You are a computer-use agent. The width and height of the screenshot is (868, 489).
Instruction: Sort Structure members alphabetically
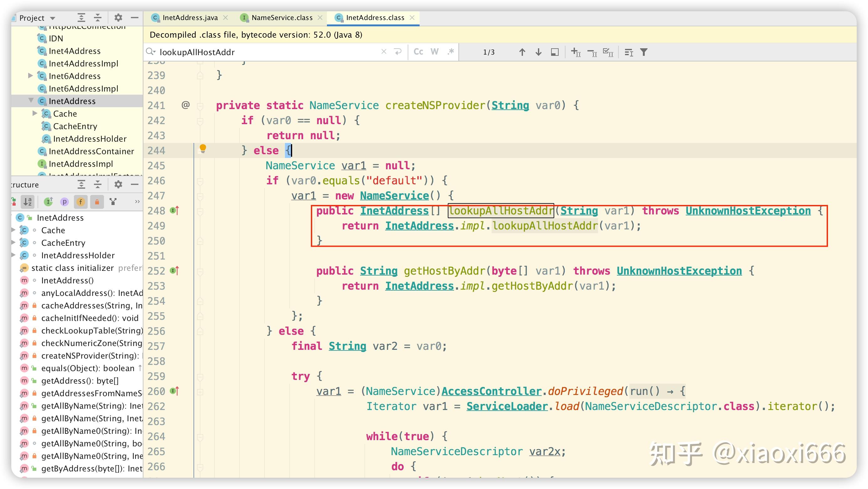[28, 202]
